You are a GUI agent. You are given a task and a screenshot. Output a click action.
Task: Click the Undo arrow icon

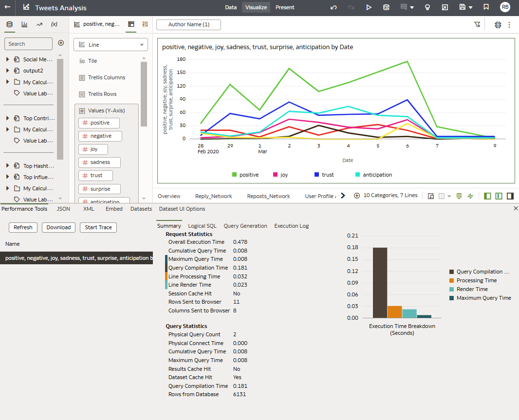(334, 7)
